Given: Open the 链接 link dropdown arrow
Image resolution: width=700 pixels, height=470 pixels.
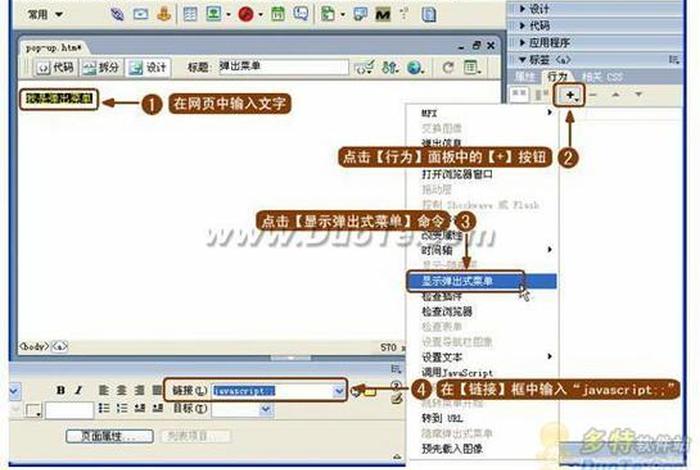Looking at the screenshot, I should (x=339, y=391).
